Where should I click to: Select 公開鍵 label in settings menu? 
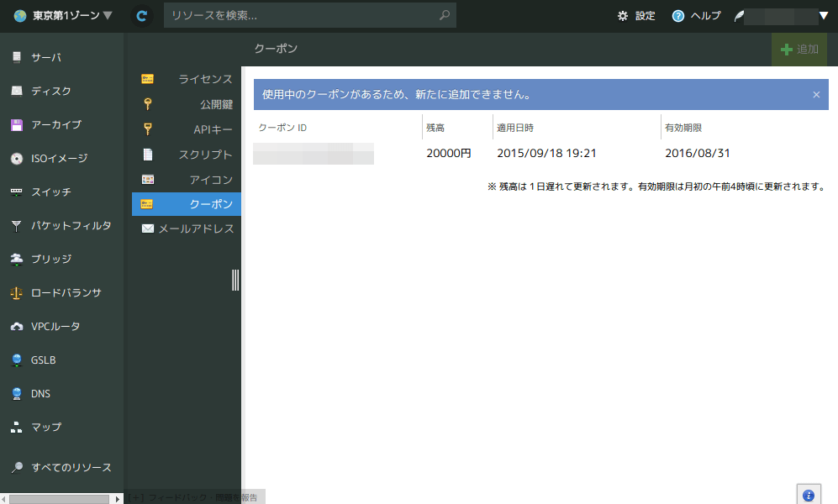coord(217,104)
